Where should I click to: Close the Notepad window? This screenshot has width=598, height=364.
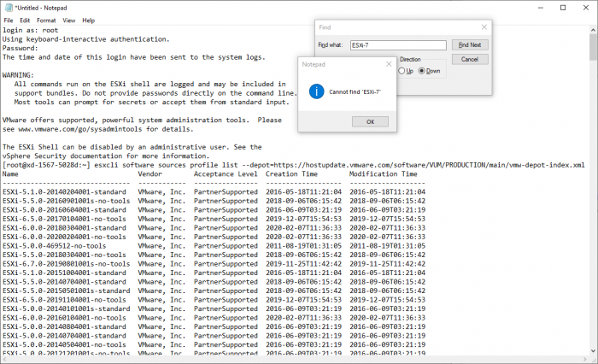point(586,8)
